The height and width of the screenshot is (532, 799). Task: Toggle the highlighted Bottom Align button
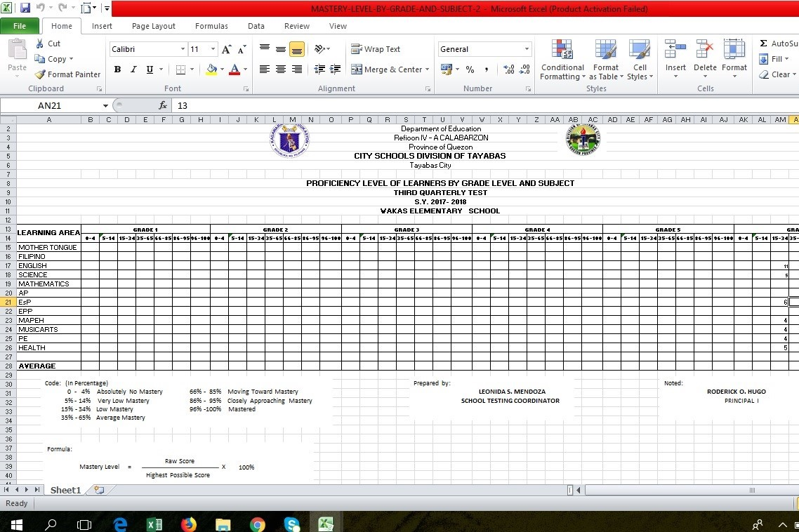coord(296,49)
